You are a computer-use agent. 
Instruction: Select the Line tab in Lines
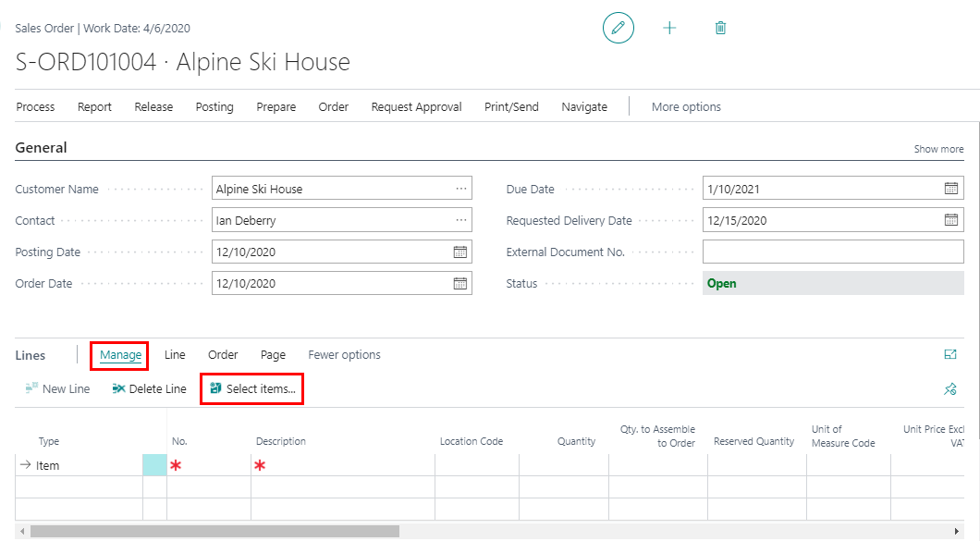click(x=175, y=354)
